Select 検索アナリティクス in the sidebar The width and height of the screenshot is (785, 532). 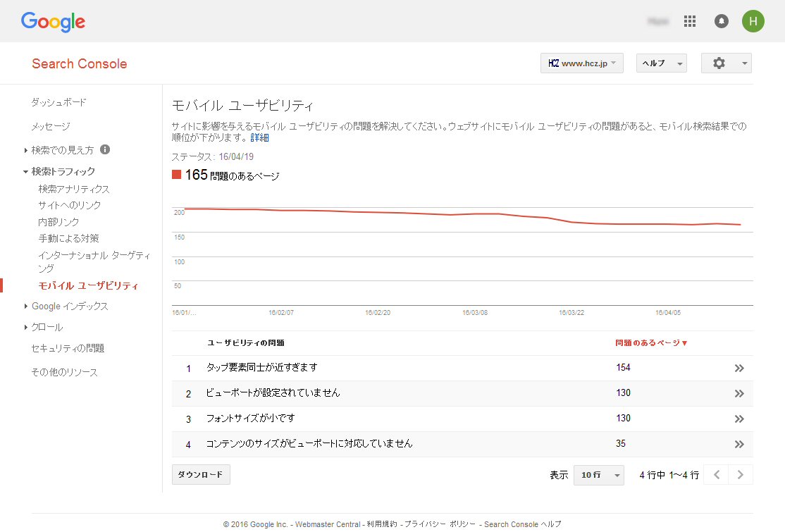[73, 189]
